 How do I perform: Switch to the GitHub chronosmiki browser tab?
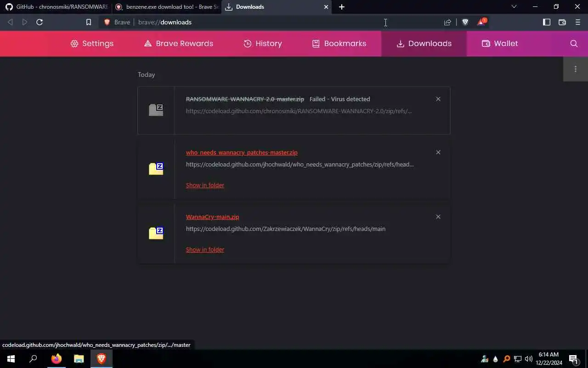coord(56,7)
